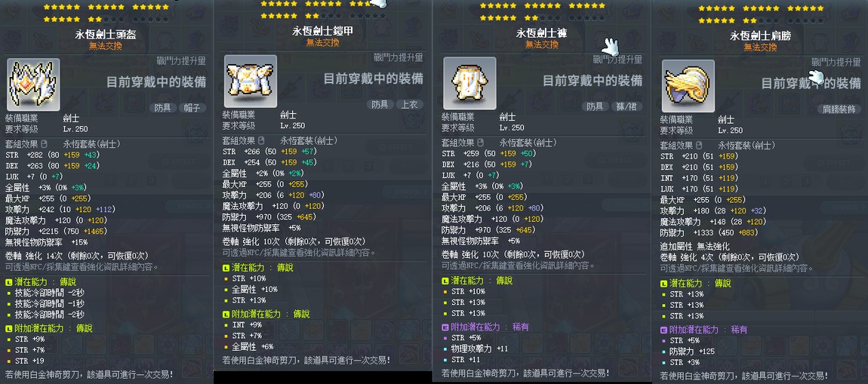Click the 永恆劍士鎧甲 armor item icon
Image resolution: width=868 pixels, height=384 pixels.
pos(251,81)
